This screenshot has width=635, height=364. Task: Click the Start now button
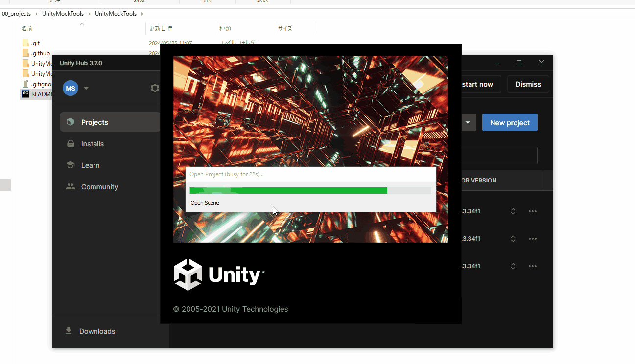pyautogui.click(x=481, y=84)
